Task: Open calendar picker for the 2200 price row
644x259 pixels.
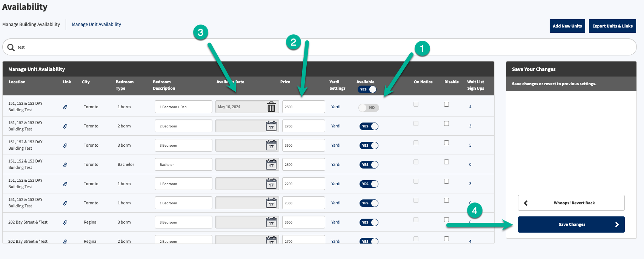Action: 271,184
